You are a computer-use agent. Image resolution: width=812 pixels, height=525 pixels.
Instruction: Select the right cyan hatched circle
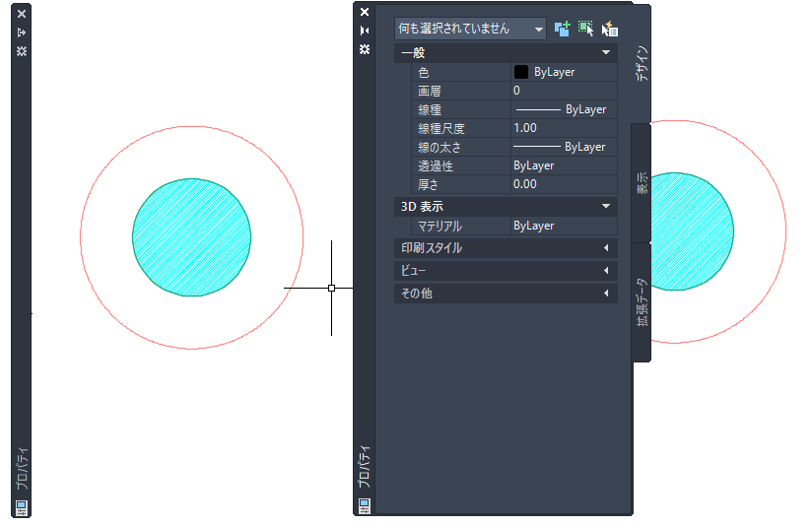pyautogui.click(x=692, y=231)
